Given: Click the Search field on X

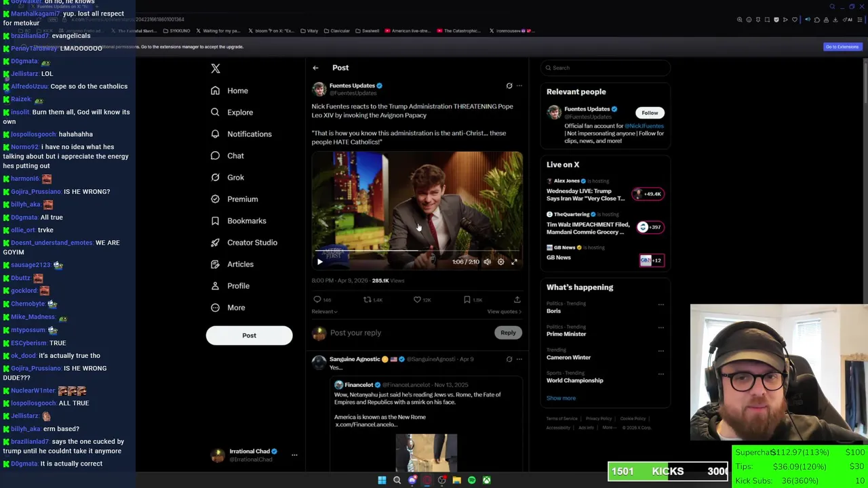Looking at the screenshot, I should (x=605, y=68).
